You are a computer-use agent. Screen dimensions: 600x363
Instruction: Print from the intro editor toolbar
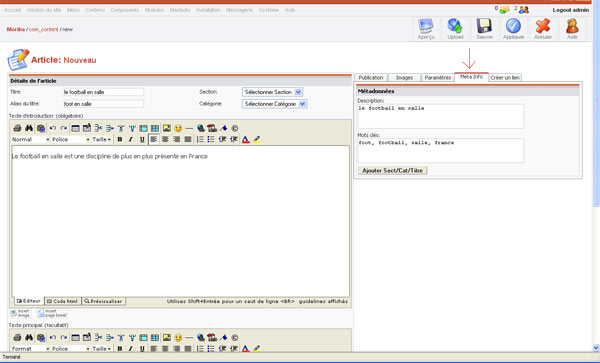click(x=17, y=128)
